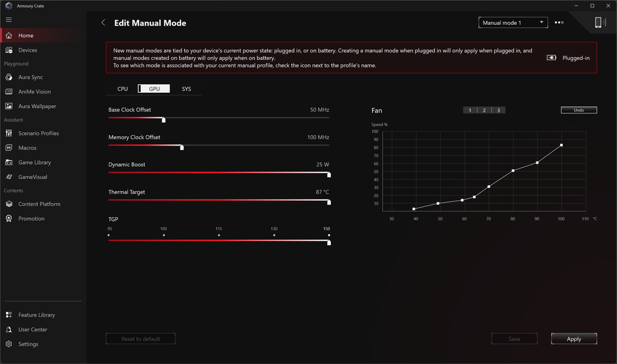Switch to the SYS tab
The image size is (617, 364).
186,89
